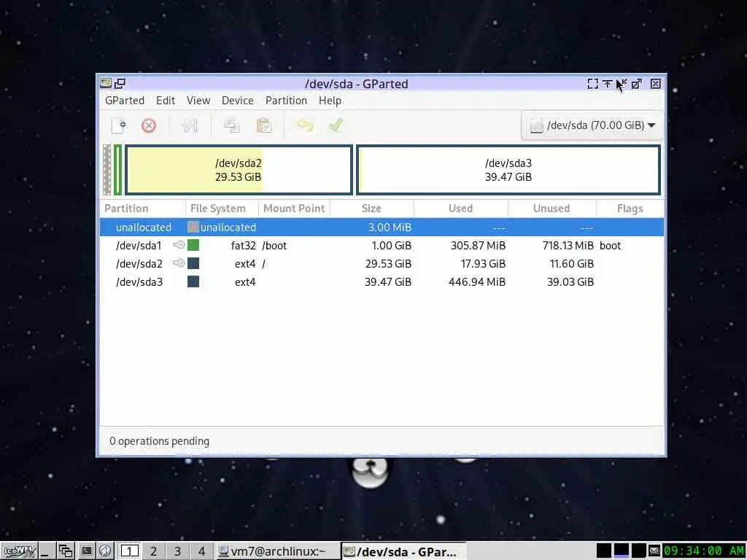Screen dimensions: 747x560
Task: Click the Delete partition red icon
Action: coord(149,125)
